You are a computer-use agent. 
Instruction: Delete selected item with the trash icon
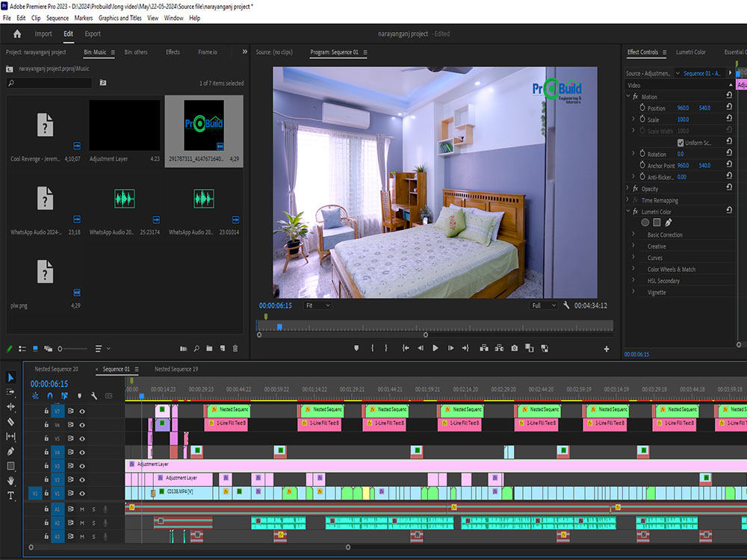235,349
